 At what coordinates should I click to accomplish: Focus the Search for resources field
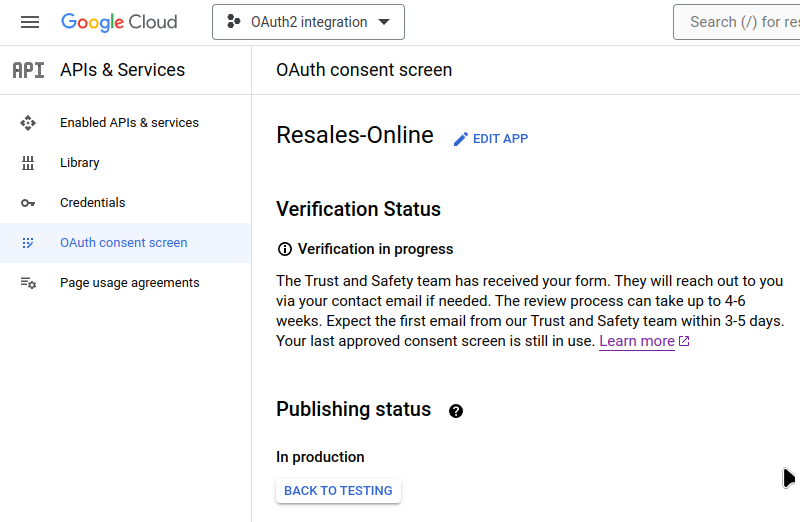pyautogui.click(x=736, y=22)
